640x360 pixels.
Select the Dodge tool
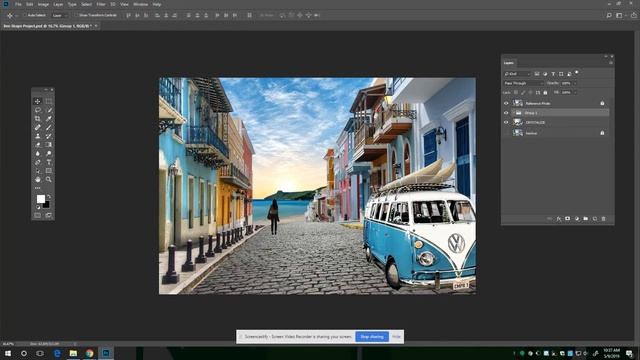[x=49, y=153]
